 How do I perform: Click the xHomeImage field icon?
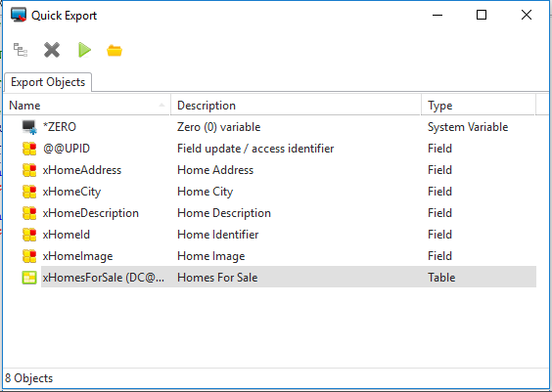click(29, 256)
